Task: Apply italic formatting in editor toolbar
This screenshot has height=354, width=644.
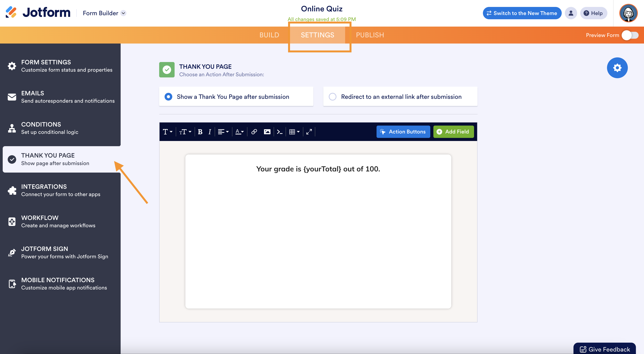Action: [x=210, y=132]
